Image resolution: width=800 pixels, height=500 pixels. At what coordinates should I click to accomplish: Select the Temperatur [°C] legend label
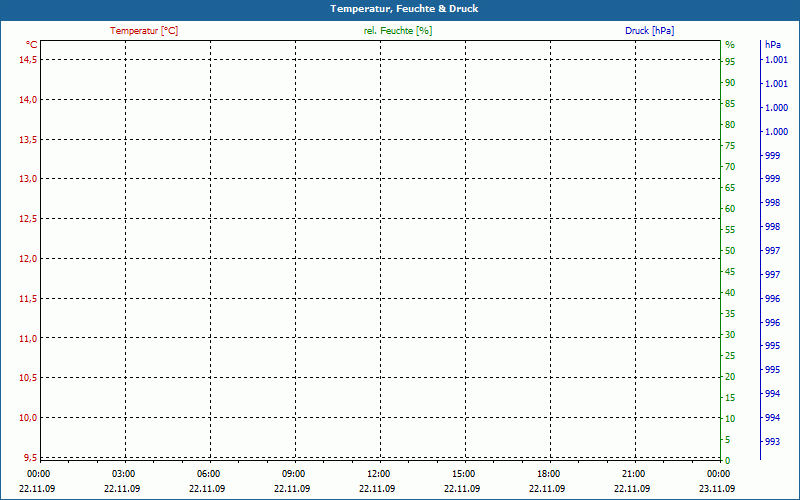pyautogui.click(x=144, y=31)
